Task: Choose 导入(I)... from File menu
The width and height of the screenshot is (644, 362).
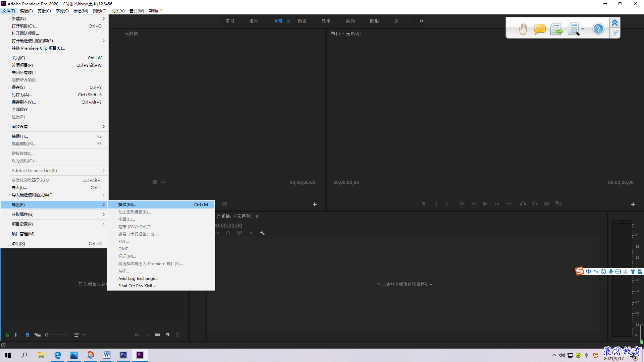Action: pyautogui.click(x=54, y=187)
